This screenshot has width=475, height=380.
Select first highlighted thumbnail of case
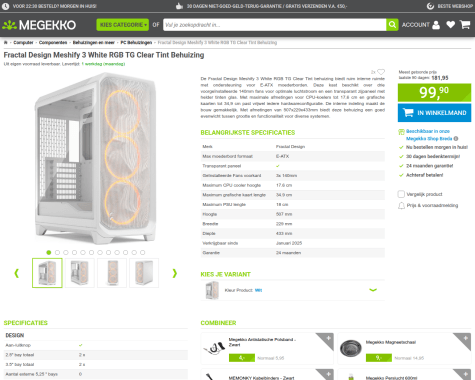(x=47, y=273)
